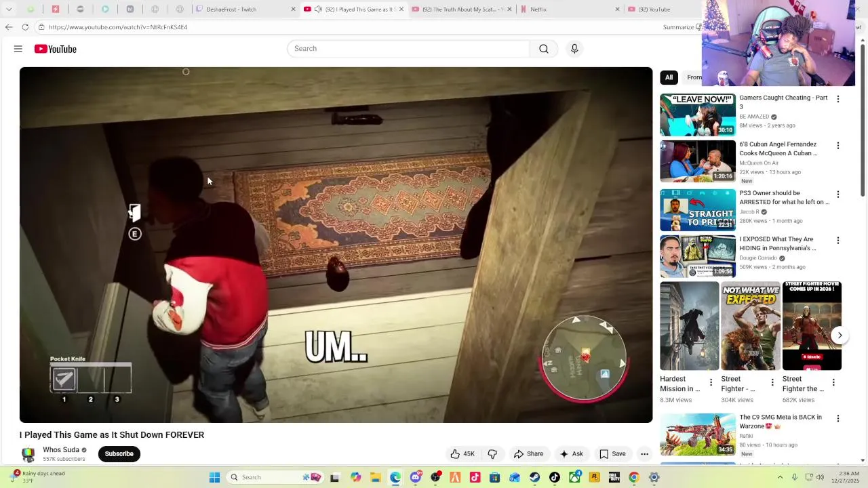This screenshot has width=868, height=488.
Task: Dislike the video using thumbs down
Action: pos(493,454)
